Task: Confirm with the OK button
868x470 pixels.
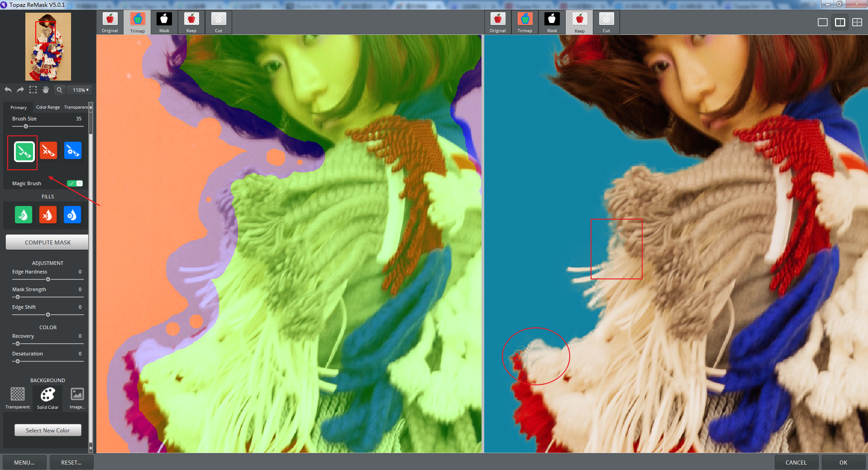Action: (844, 462)
